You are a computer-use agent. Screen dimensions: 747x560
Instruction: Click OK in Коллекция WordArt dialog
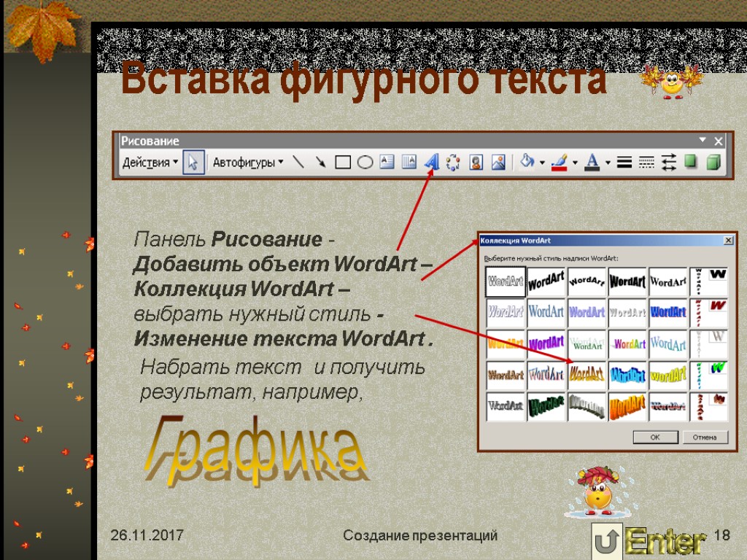tap(656, 437)
